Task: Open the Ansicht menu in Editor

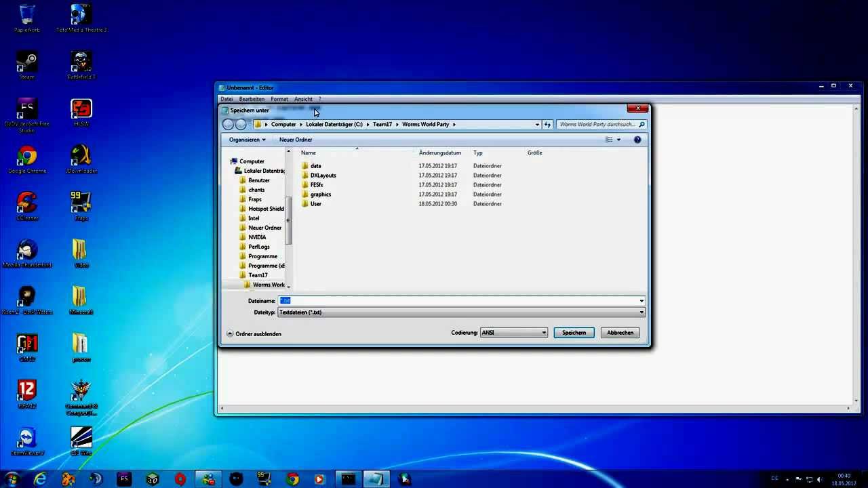Action: click(303, 99)
